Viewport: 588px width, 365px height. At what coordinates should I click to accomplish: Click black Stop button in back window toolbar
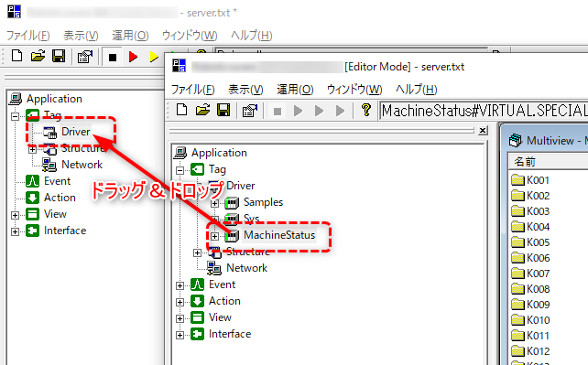[x=112, y=58]
